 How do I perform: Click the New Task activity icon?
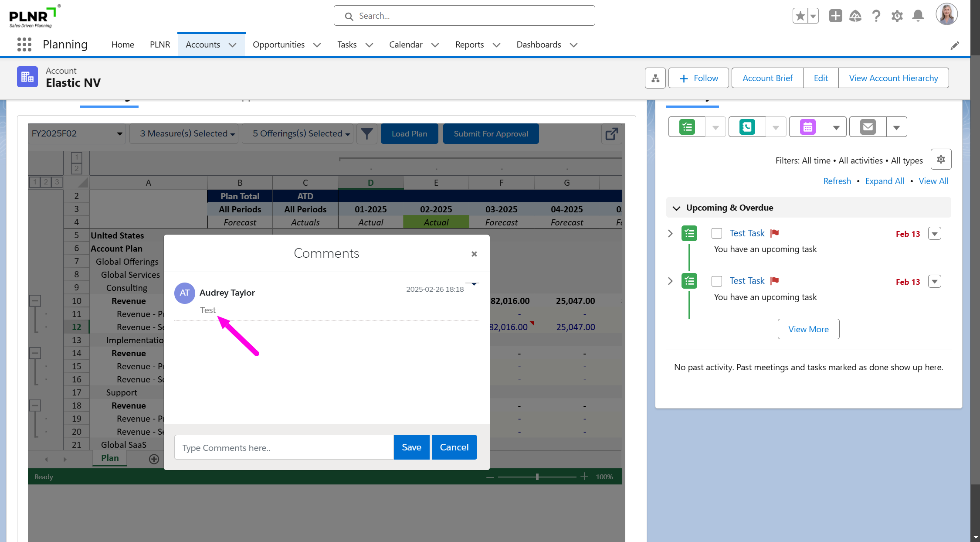(x=687, y=127)
